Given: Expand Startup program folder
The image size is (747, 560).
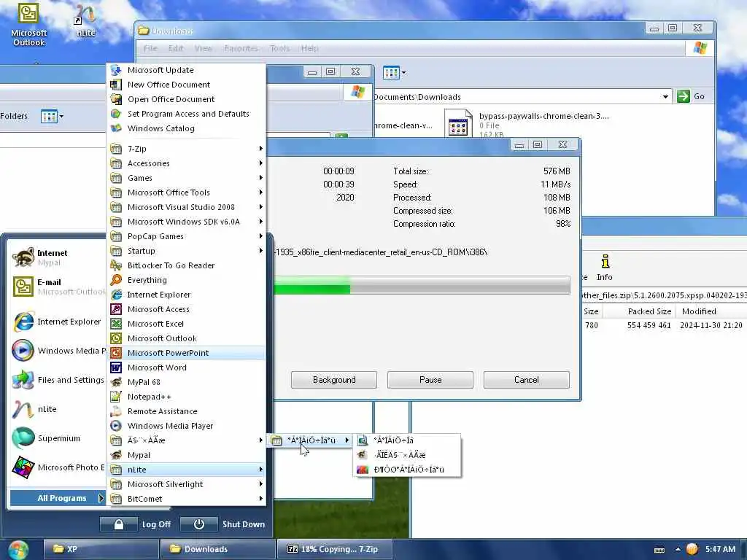Looking at the screenshot, I should pyautogui.click(x=186, y=251).
